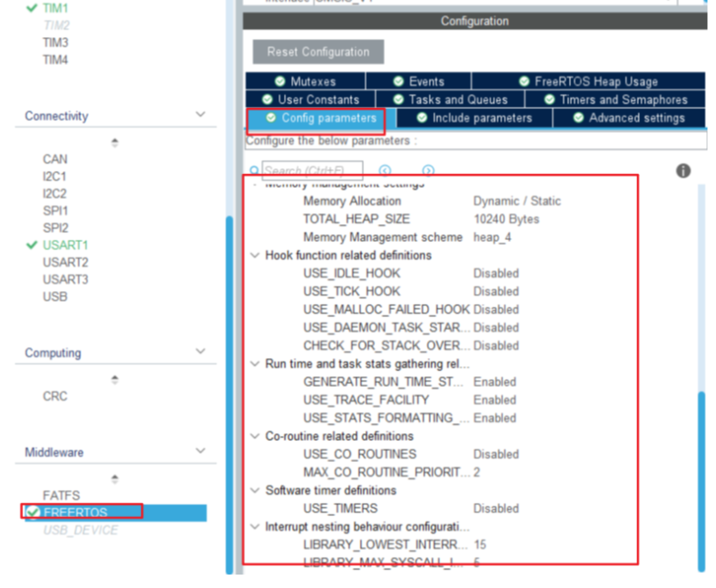
Task: Collapse Software timer definitions
Action: click(255, 490)
